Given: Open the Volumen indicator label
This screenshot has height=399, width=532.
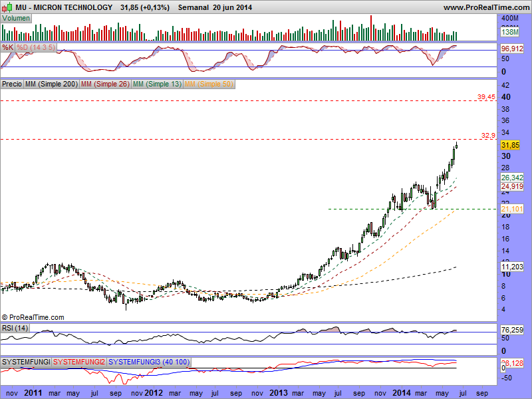Looking at the screenshot, I should [16, 19].
